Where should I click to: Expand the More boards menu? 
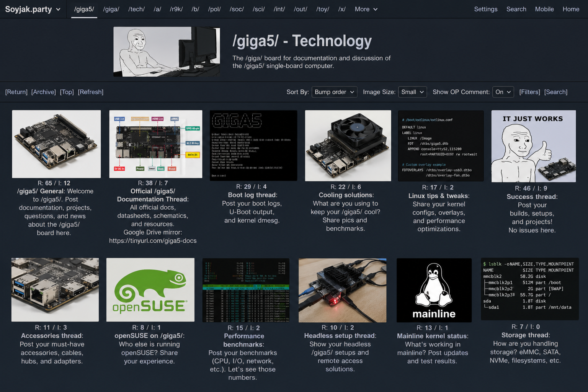point(366,9)
